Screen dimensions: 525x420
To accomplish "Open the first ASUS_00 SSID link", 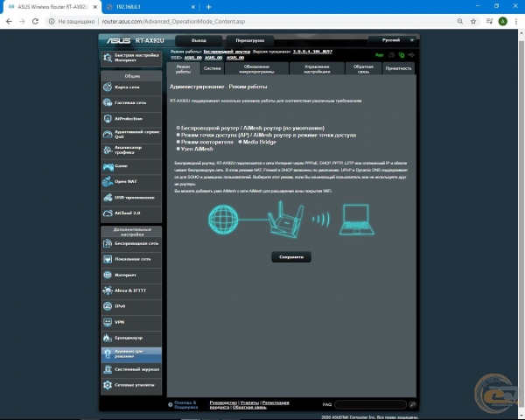I will coord(192,58).
